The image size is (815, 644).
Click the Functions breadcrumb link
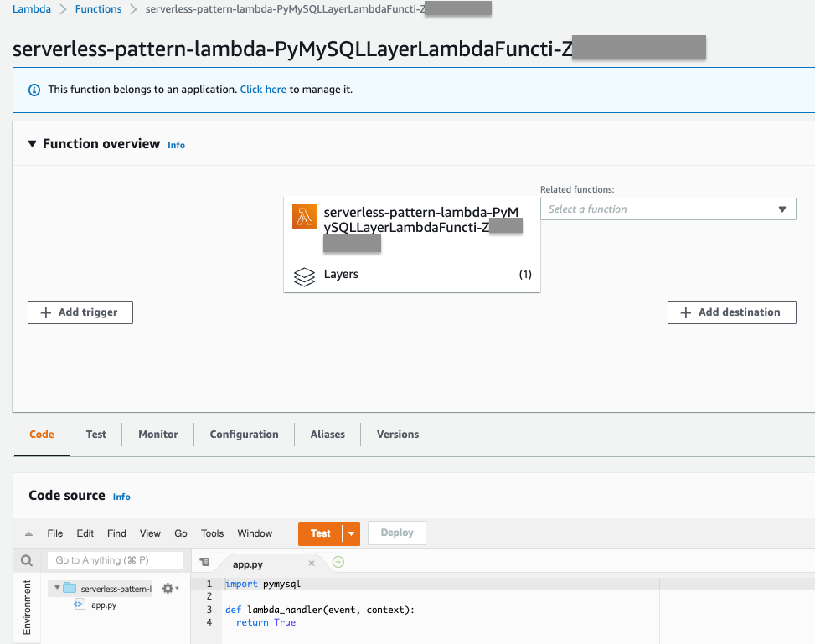point(98,9)
